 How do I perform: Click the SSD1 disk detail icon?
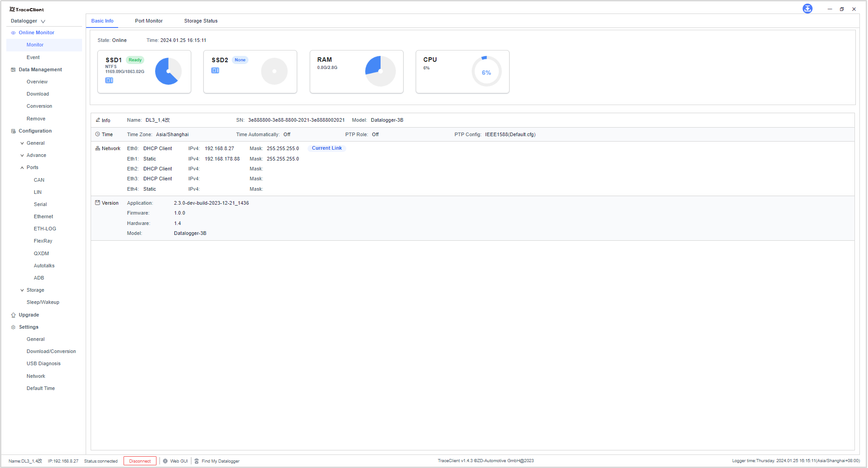tap(109, 80)
